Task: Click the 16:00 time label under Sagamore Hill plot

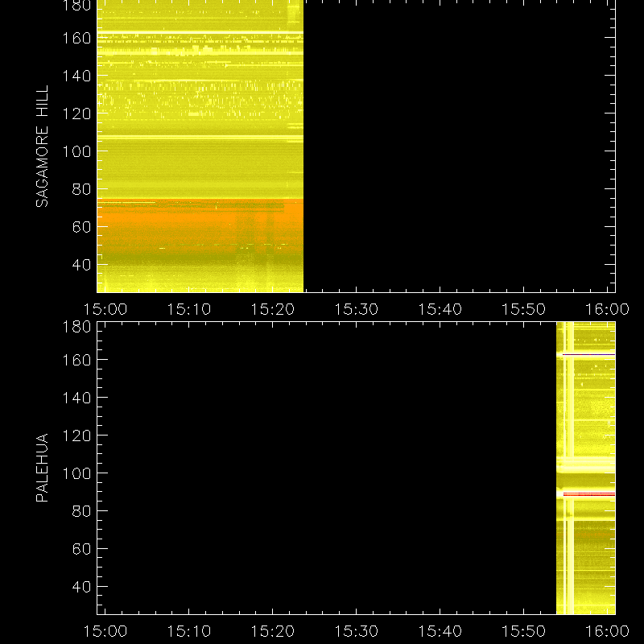Action: tap(607, 309)
